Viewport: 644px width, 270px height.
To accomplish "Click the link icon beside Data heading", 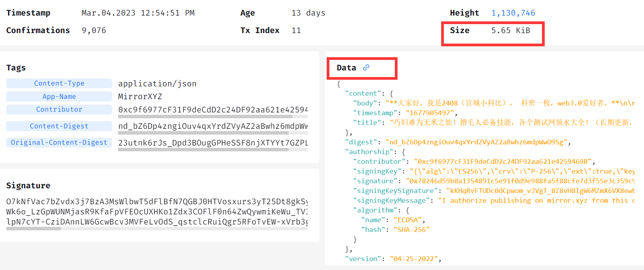I will pos(366,68).
